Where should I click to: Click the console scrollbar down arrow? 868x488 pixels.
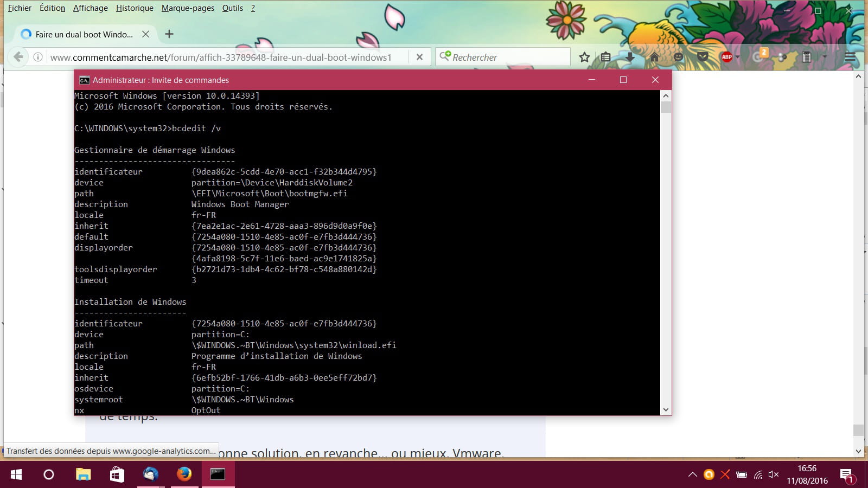[666, 410]
